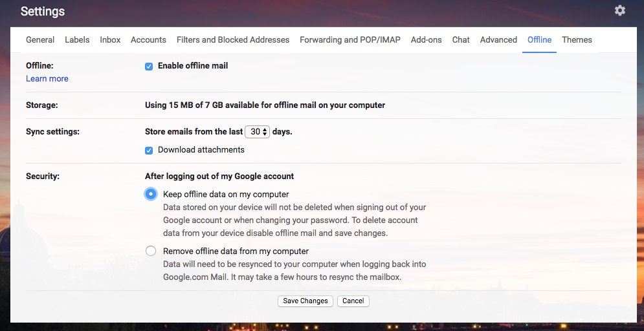This screenshot has width=644, height=331.
Task: Switch to the Themes tab
Action: pos(577,40)
